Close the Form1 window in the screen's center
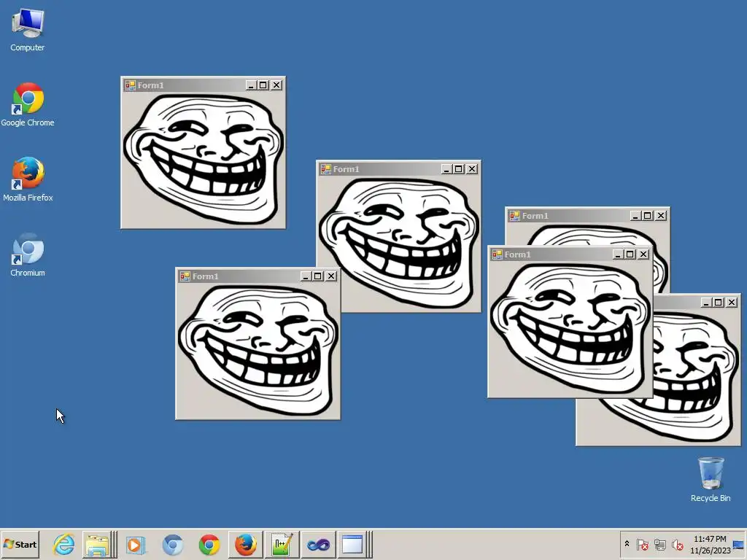This screenshot has height=560, width=747. tap(472, 169)
